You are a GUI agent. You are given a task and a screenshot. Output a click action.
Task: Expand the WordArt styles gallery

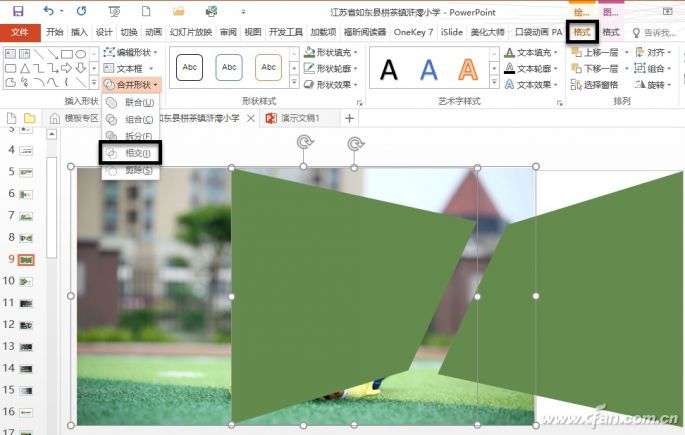[494, 82]
